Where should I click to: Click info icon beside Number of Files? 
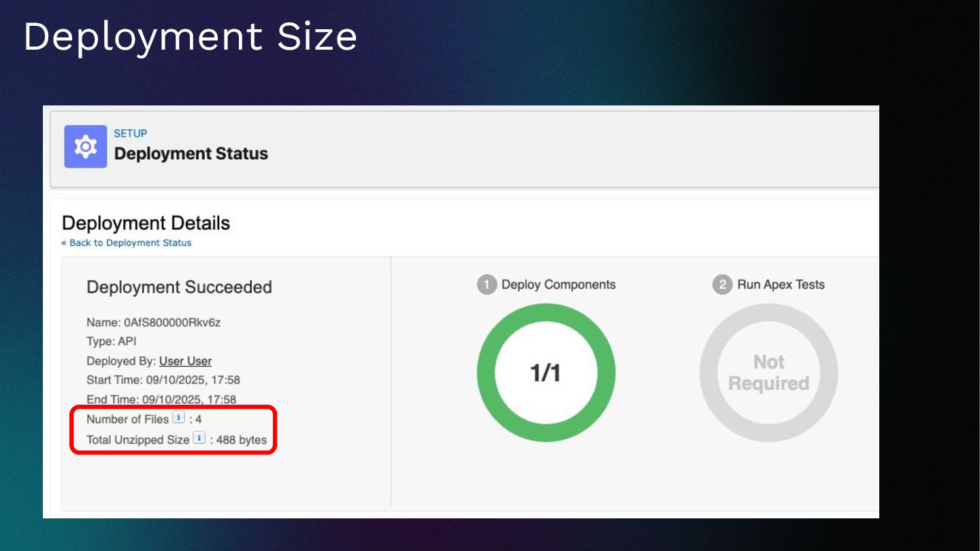click(x=178, y=418)
